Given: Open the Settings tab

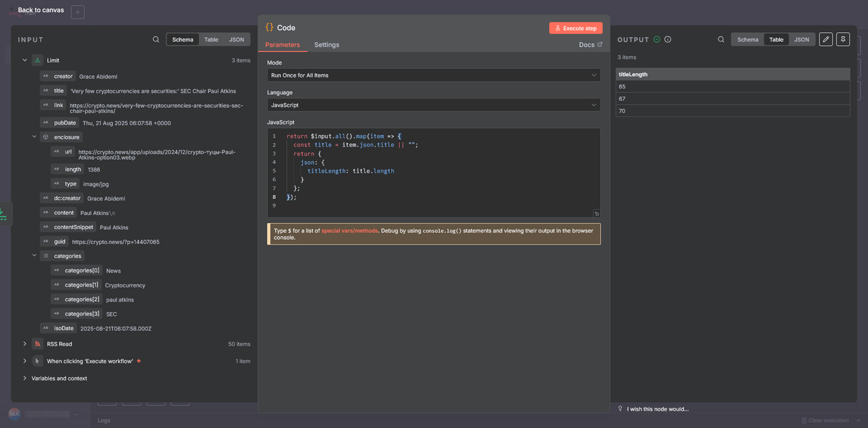Looking at the screenshot, I should click(326, 45).
